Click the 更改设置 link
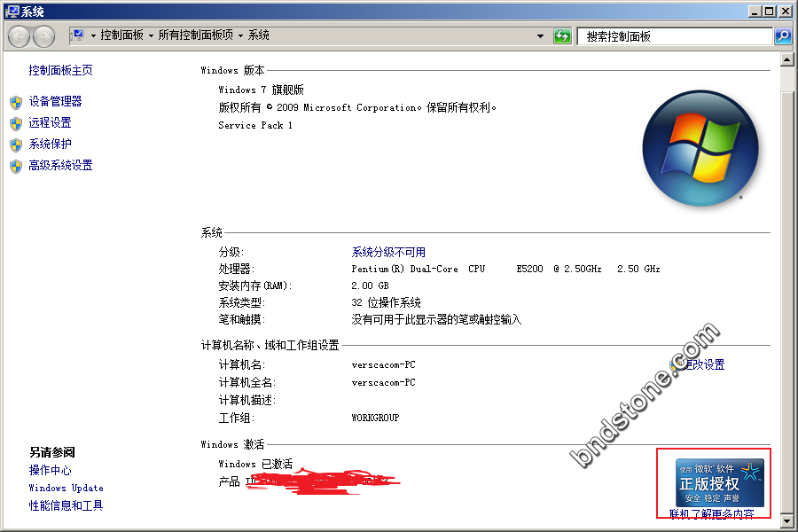Screen dimensions: 798x532 click(704, 364)
